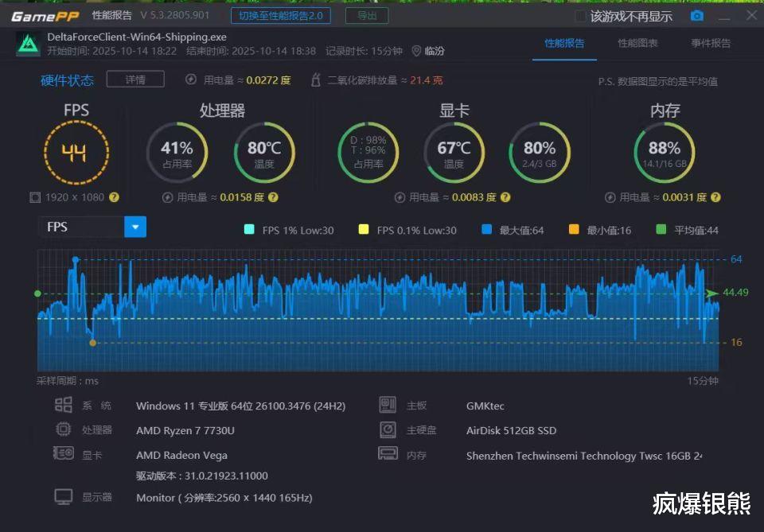Click the Monitor 2560 x 1440 165Hz text
The width and height of the screenshot is (764, 532).
[x=224, y=498]
